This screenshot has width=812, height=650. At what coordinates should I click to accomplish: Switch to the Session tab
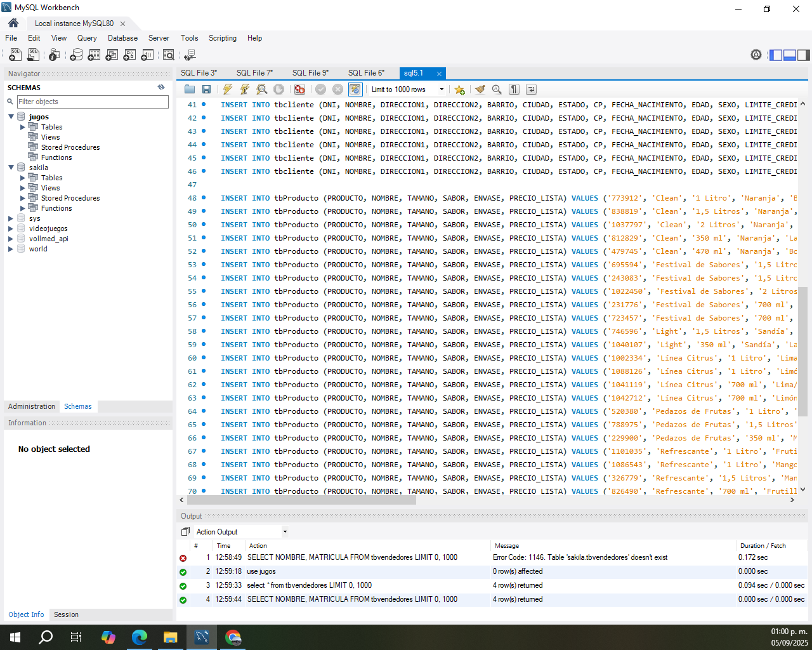(66, 614)
